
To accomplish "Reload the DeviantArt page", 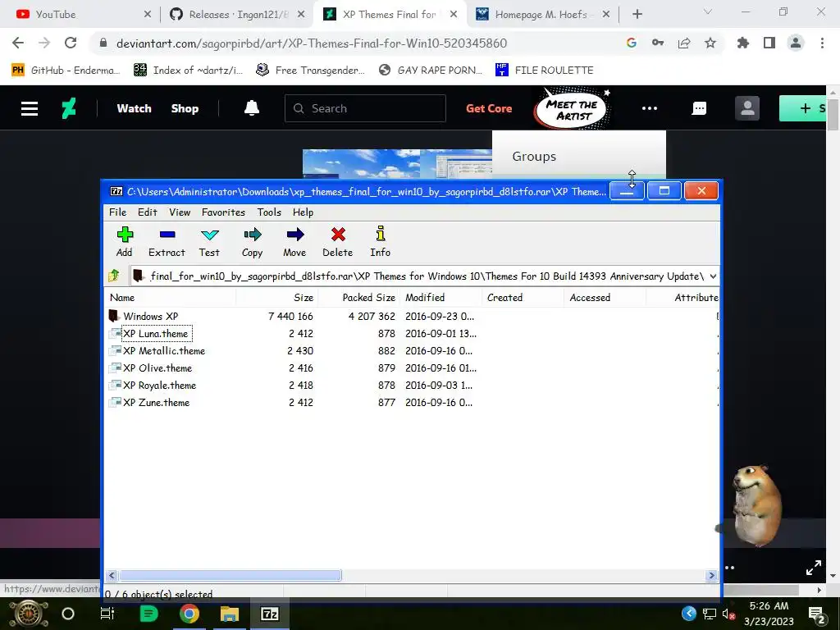I will click(x=71, y=43).
